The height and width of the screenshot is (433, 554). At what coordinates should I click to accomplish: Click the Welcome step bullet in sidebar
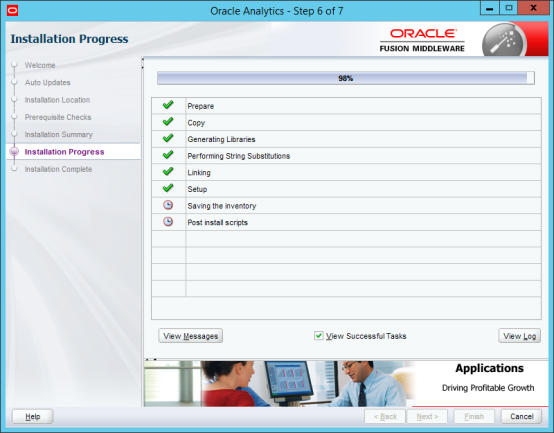14,65
